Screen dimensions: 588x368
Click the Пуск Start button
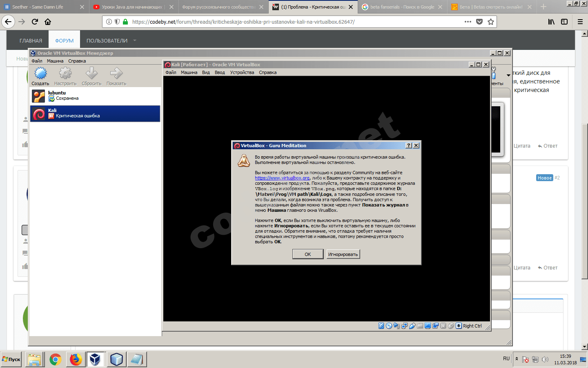pos(11,359)
